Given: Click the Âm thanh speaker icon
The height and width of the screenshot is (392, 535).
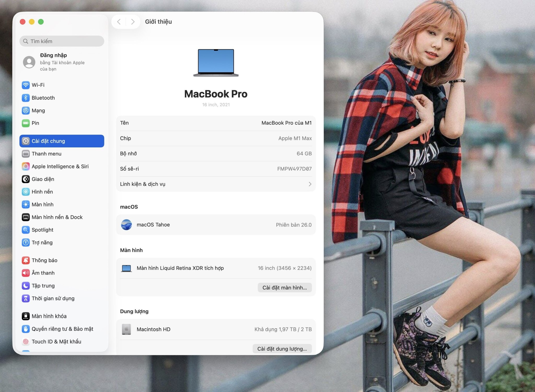Looking at the screenshot, I should click(x=26, y=273).
